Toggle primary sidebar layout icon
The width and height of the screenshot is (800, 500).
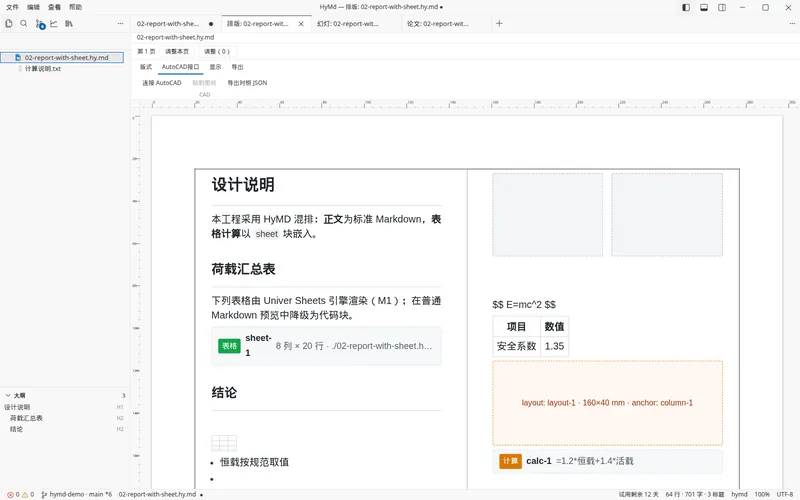click(x=686, y=7)
